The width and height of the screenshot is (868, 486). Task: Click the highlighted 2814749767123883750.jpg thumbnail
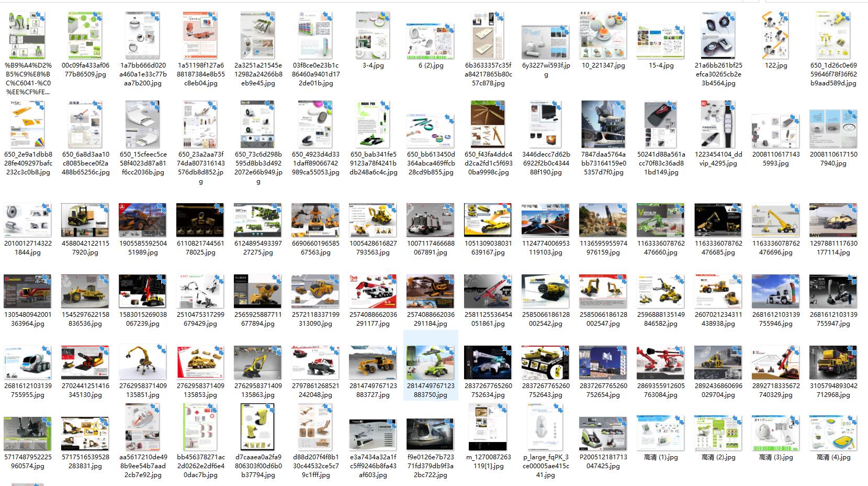[430, 361]
